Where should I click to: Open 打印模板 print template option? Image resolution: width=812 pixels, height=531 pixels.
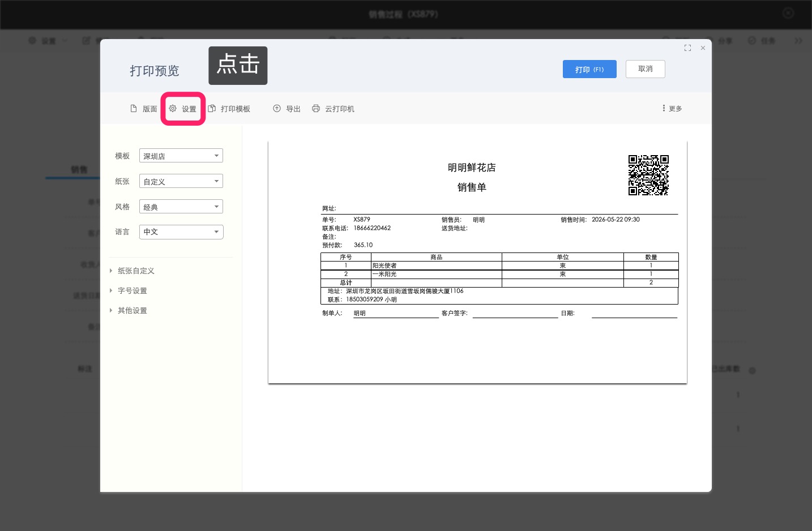pos(229,109)
